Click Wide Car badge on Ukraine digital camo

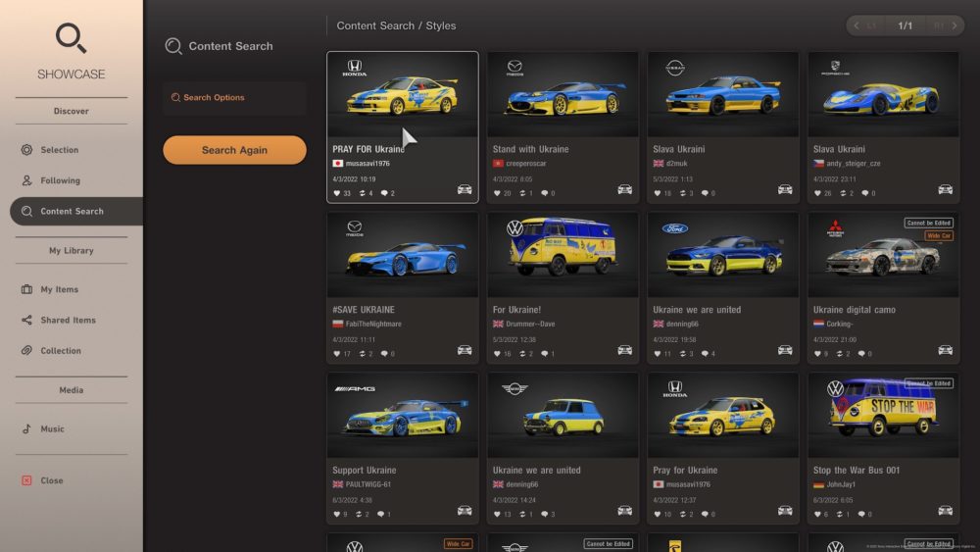click(939, 235)
